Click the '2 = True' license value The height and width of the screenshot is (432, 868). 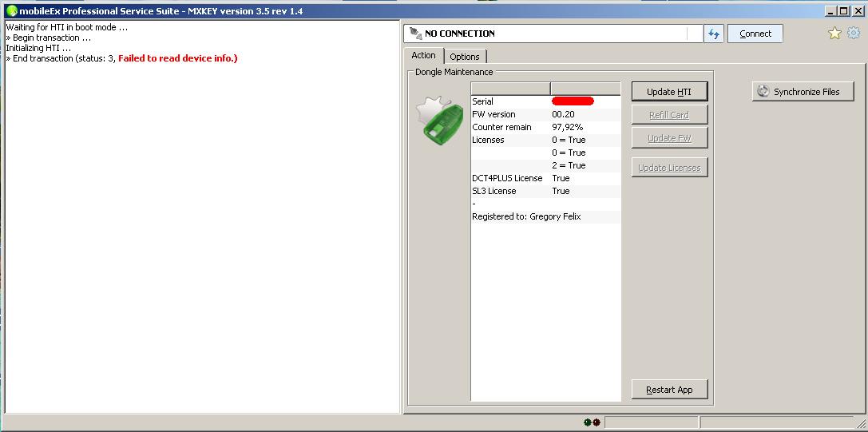pyautogui.click(x=569, y=165)
